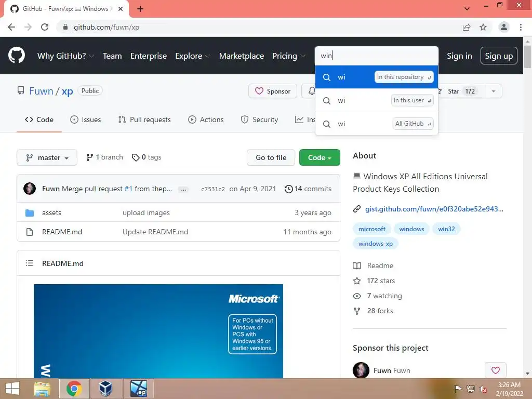
Task: Click the muted volume tray icon
Action: click(483, 389)
